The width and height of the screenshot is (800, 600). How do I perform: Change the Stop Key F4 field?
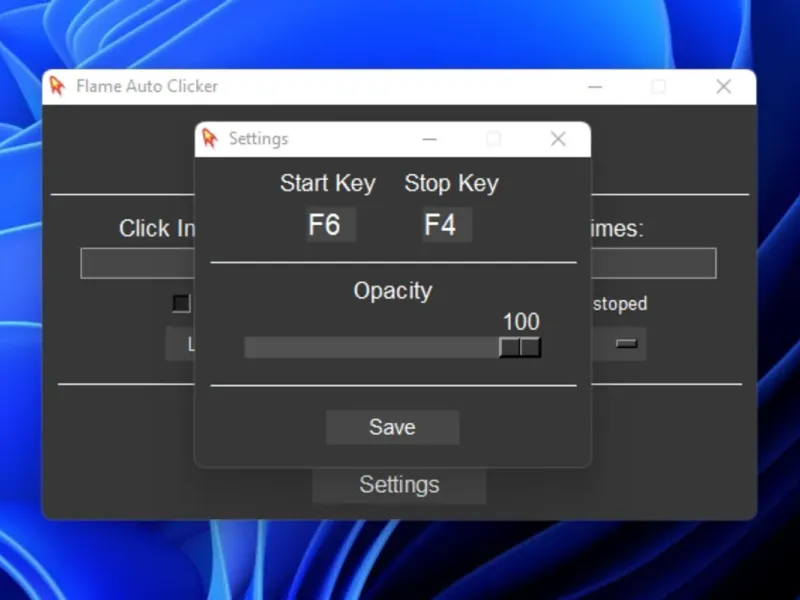[446, 224]
